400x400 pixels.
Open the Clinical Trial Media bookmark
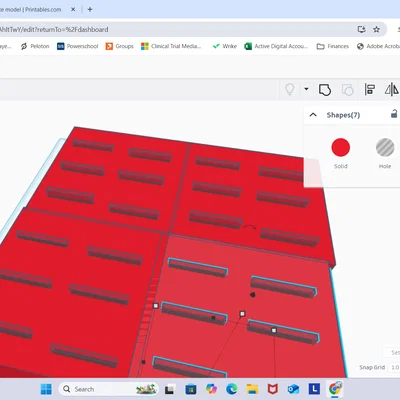pyautogui.click(x=171, y=46)
